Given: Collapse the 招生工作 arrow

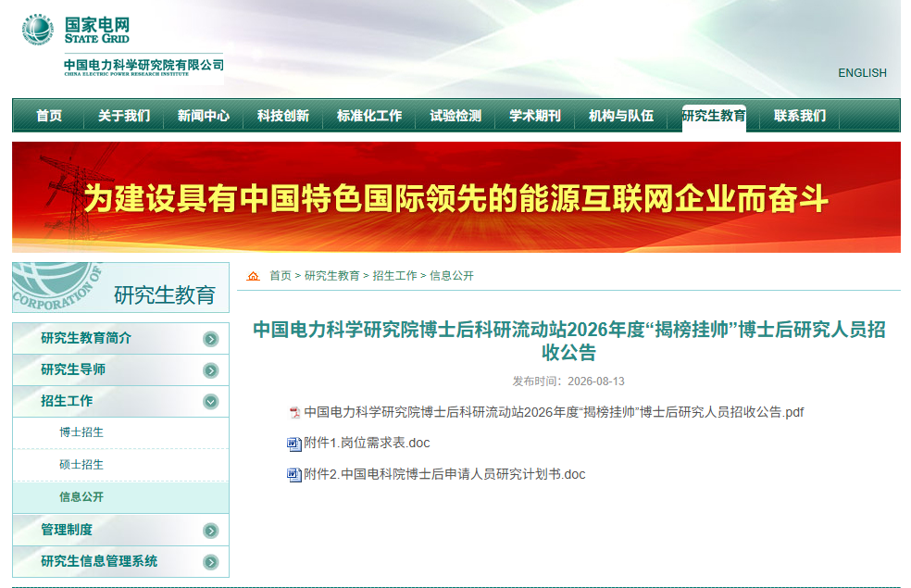Looking at the screenshot, I should pos(211,402).
